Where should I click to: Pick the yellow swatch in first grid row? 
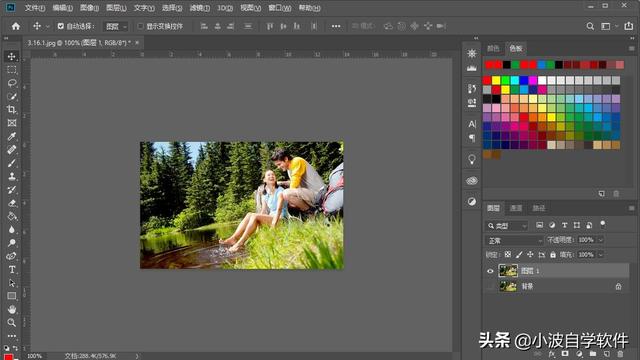[496, 80]
